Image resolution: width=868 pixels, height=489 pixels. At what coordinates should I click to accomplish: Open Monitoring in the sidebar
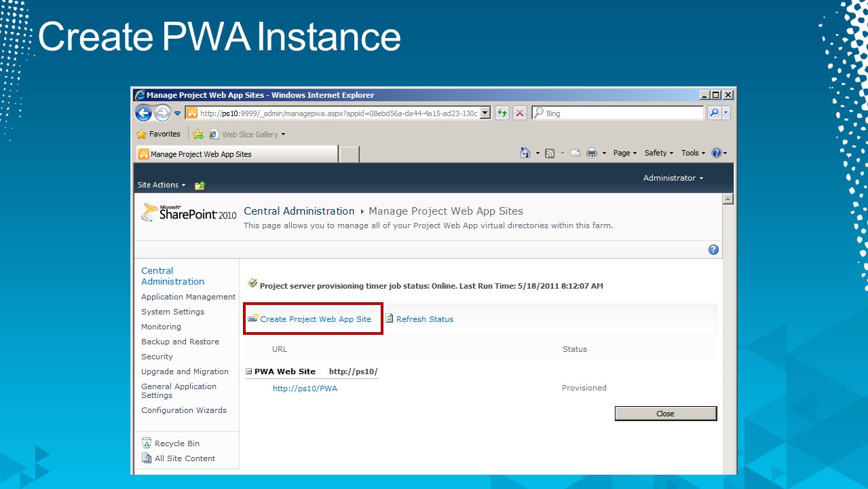(x=161, y=327)
